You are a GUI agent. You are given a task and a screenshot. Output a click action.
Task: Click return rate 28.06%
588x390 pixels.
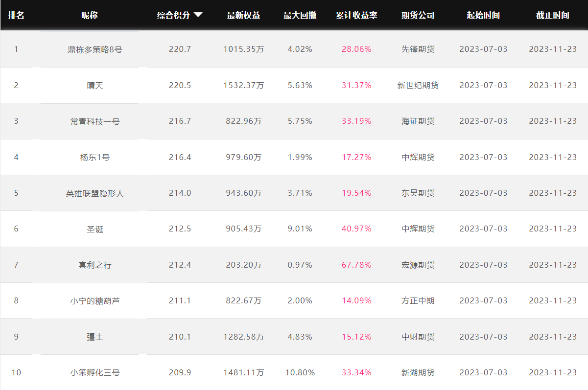click(x=356, y=49)
